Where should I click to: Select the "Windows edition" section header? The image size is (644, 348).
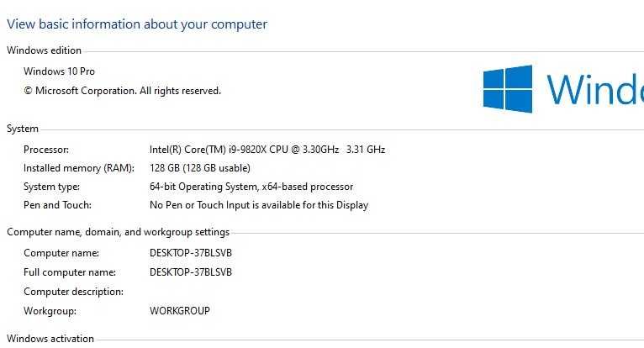(44, 50)
